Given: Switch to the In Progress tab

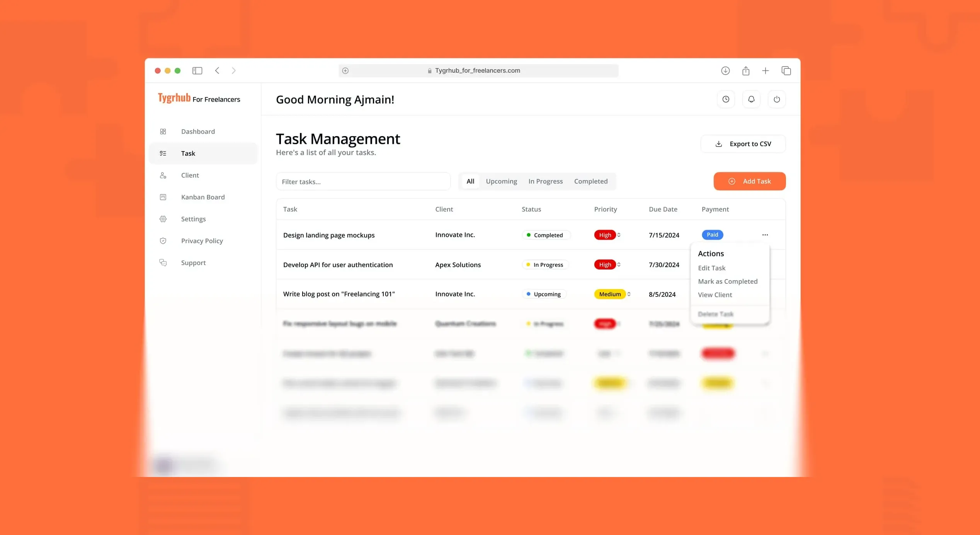Looking at the screenshot, I should pyautogui.click(x=545, y=181).
